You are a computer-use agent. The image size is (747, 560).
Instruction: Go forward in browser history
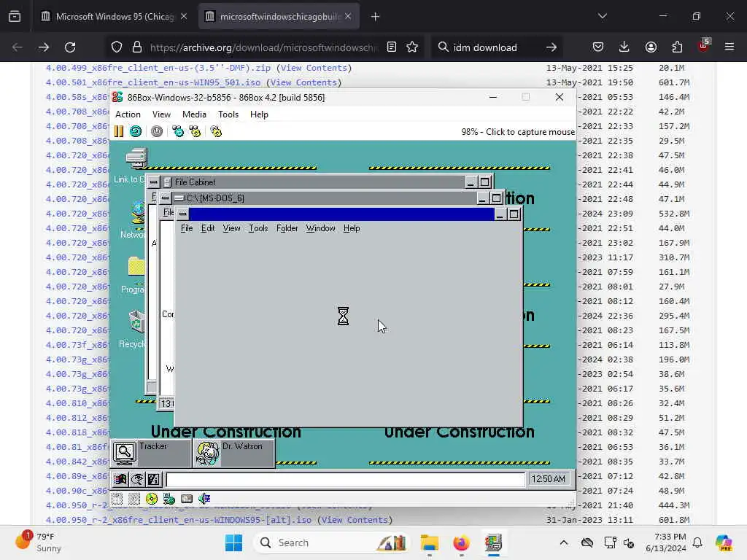pyautogui.click(x=43, y=47)
